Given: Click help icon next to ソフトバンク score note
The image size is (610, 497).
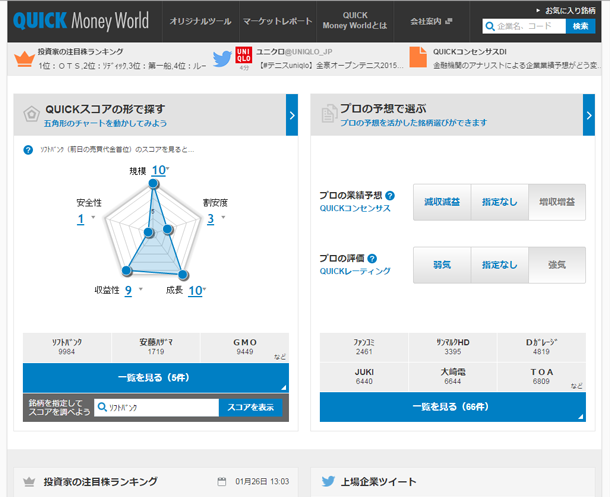Looking at the screenshot, I should click(28, 150).
